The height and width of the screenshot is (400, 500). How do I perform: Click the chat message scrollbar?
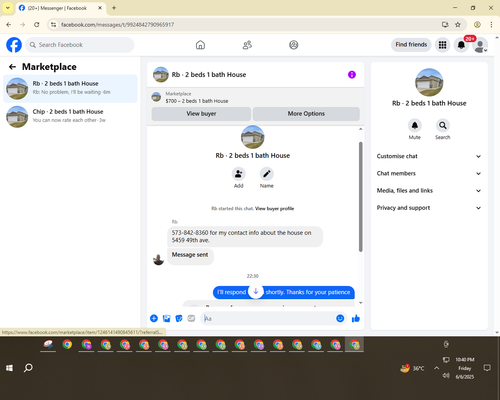click(360, 197)
